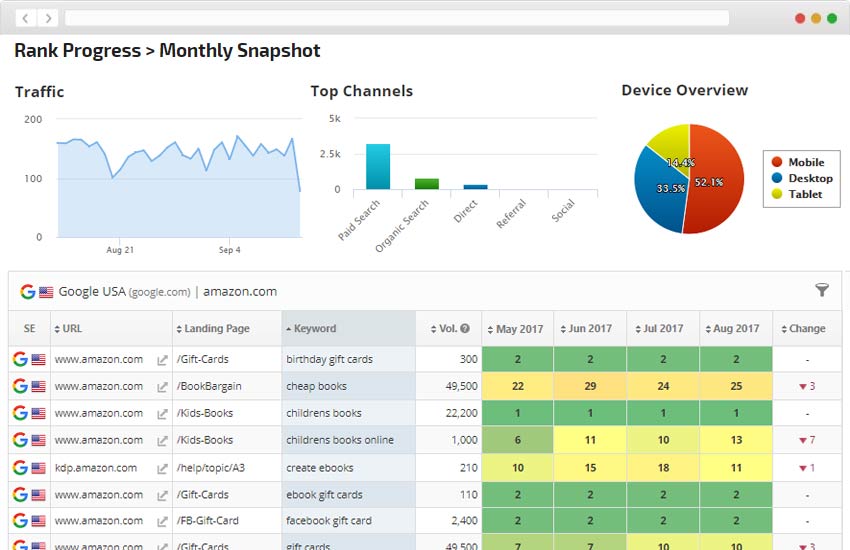
Task: Sort table by Change column
Action: click(806, 329)
